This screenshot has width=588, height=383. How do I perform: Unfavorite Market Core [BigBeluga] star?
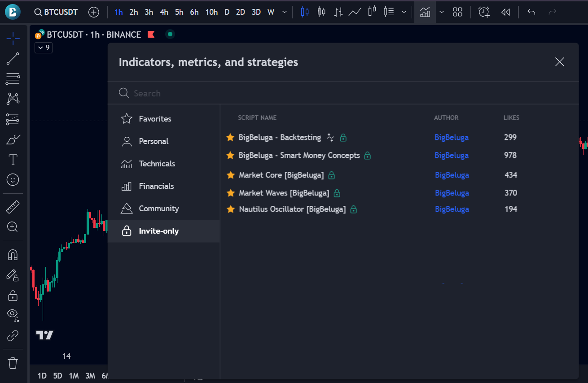pos(230,175)
